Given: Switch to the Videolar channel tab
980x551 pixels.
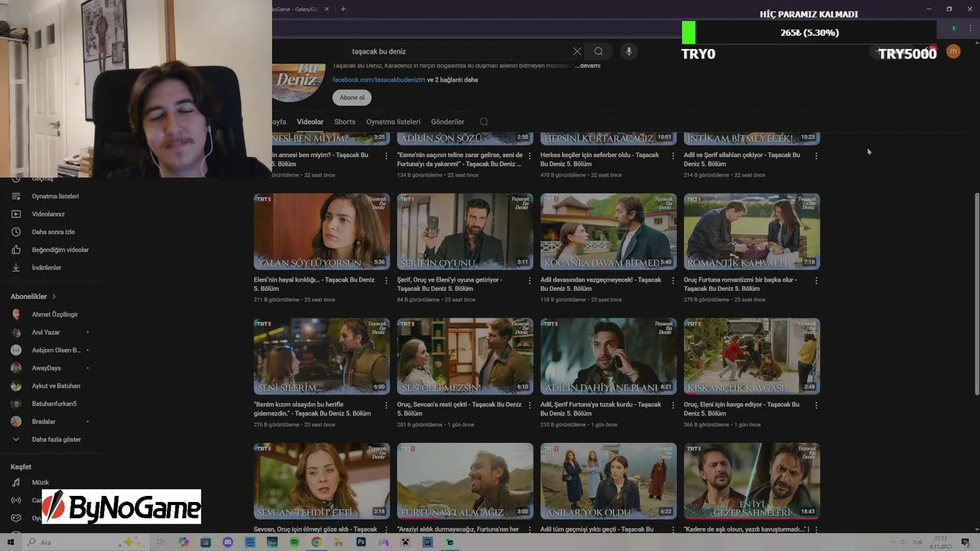Looking at the screenshot, I should point(310,122).
